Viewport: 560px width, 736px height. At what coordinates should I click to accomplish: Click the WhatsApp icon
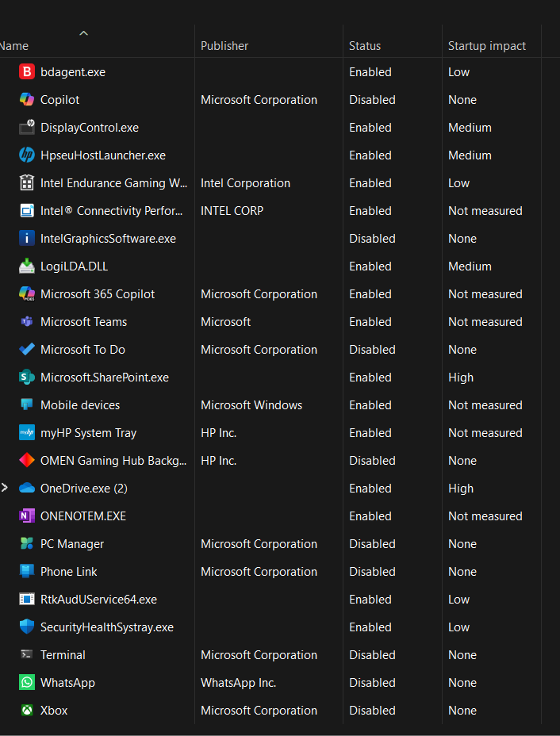pyautogui.click(x=27, y=683)
